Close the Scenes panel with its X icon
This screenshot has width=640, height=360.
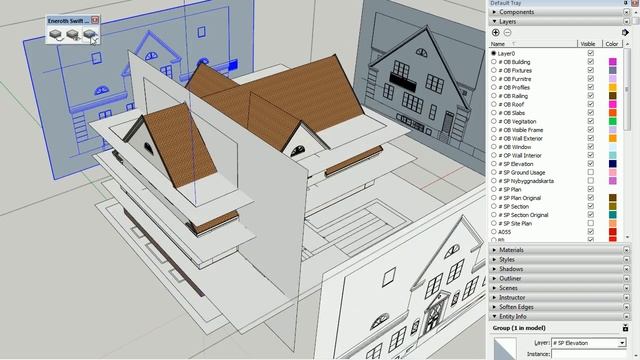(626, 288)
